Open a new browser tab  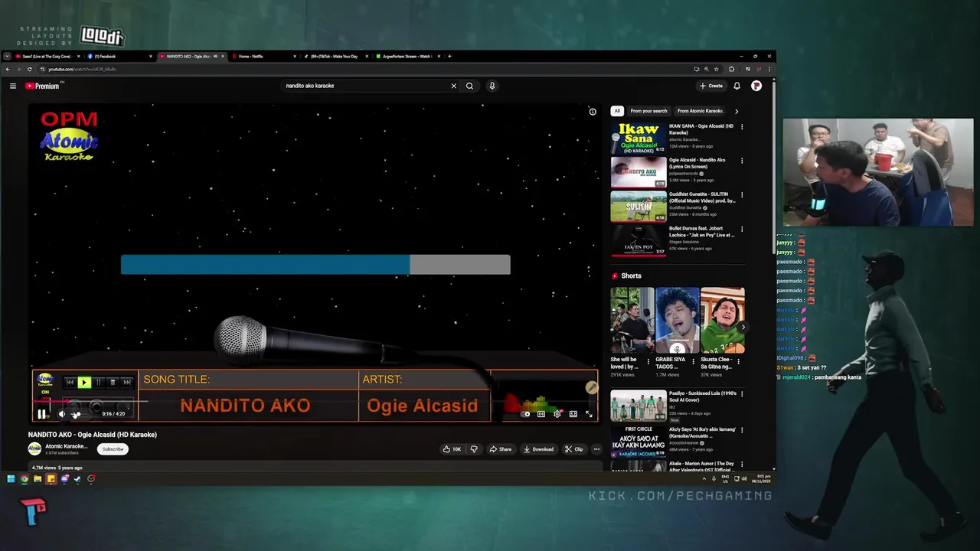point(450,56)
